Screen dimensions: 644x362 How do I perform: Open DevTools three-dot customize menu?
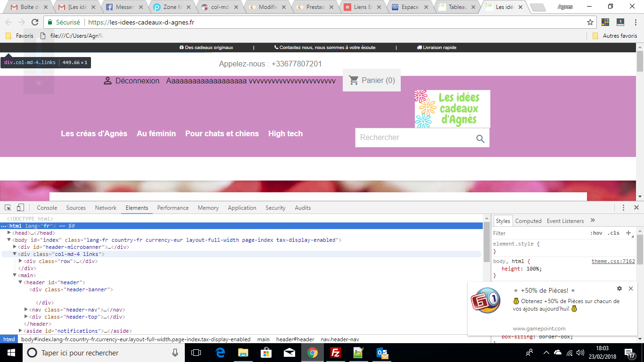pyautogui.click(x=623, y=207)
